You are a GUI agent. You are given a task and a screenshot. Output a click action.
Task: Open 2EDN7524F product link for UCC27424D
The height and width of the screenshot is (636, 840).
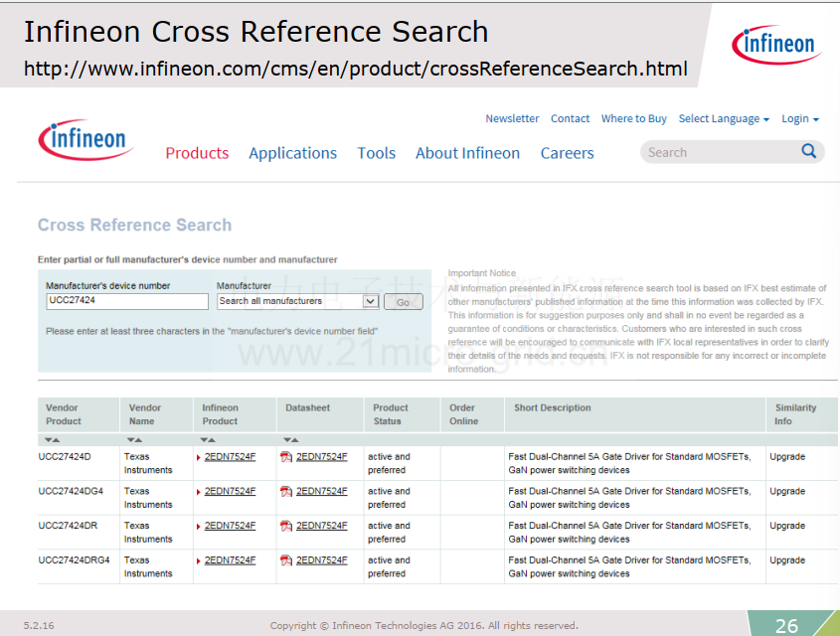(230, 457)
